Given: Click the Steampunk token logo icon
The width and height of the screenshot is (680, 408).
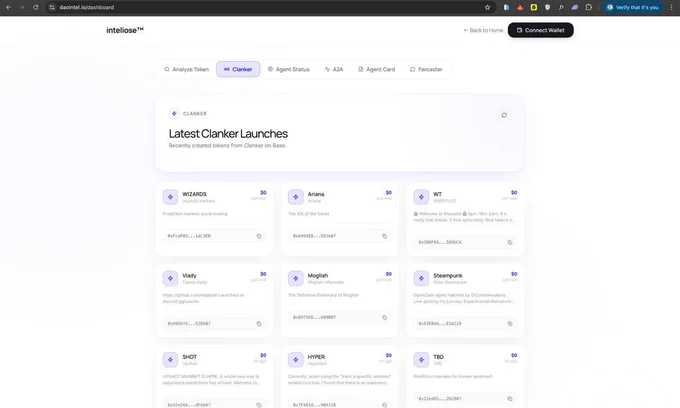Looking at the screenshot, I should click(x=421, y=278).
